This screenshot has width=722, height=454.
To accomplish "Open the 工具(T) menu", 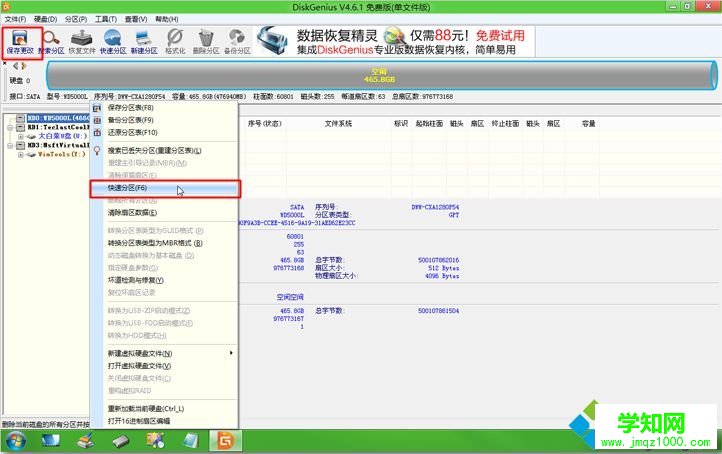I will pyautogui.click(x=105, y=19).
